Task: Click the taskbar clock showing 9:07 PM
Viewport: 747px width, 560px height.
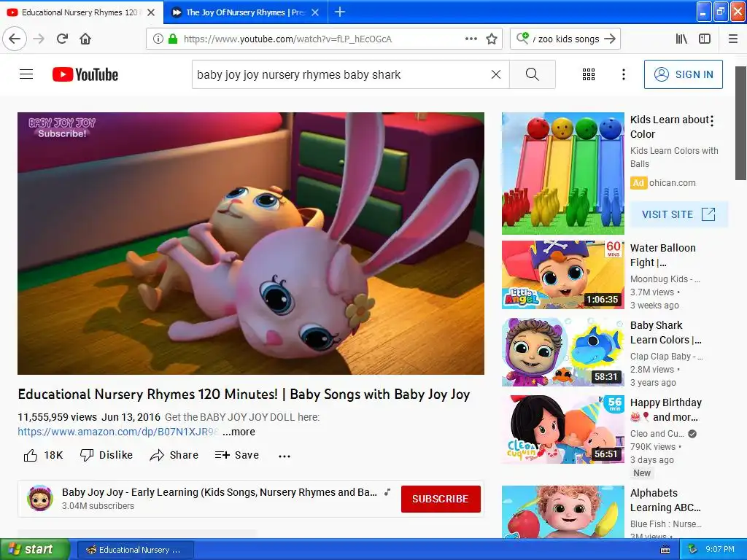Action: tap(719, 549)
